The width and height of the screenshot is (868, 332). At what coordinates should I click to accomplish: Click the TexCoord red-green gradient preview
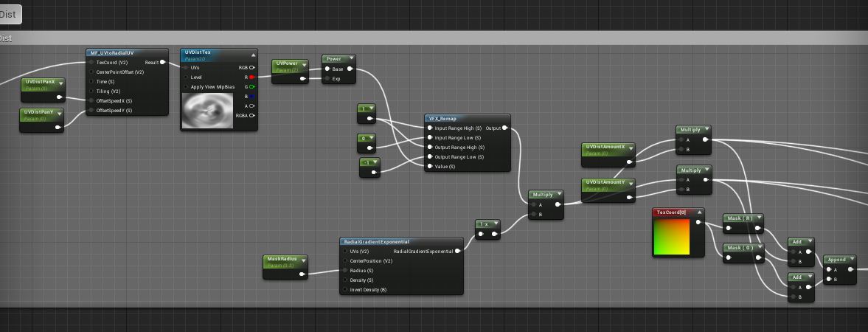(673, 237)
